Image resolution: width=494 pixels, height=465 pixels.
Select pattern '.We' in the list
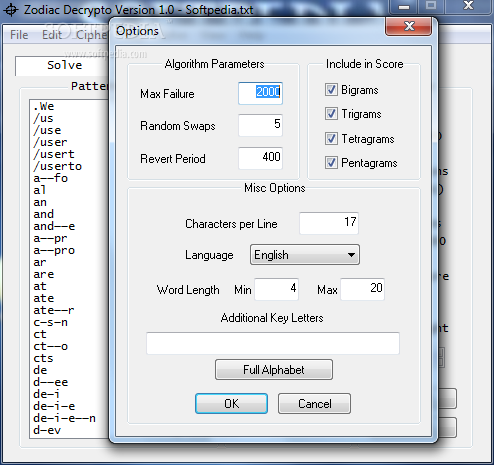click(x=43, y=106)
